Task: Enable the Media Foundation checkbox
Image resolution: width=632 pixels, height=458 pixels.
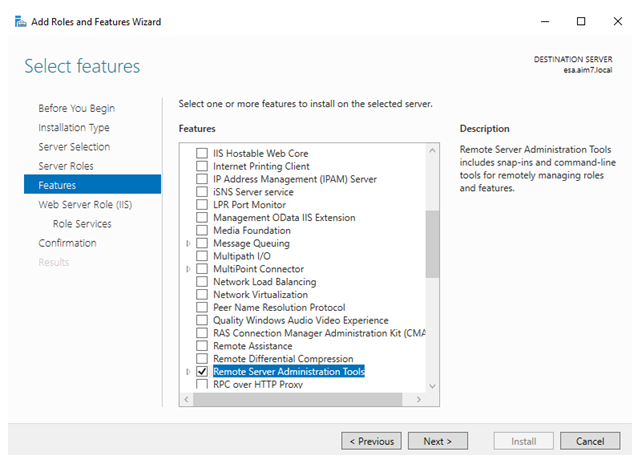Action: tap(202, 231)
